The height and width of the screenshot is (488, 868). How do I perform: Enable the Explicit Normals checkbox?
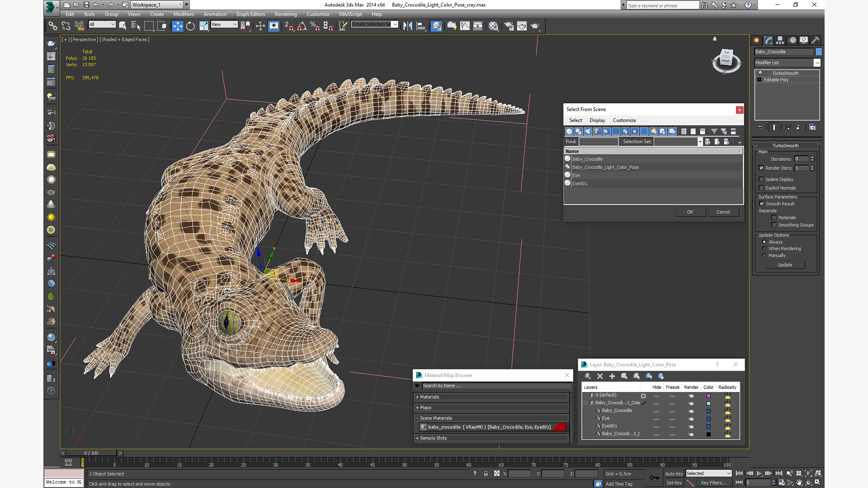761,188
